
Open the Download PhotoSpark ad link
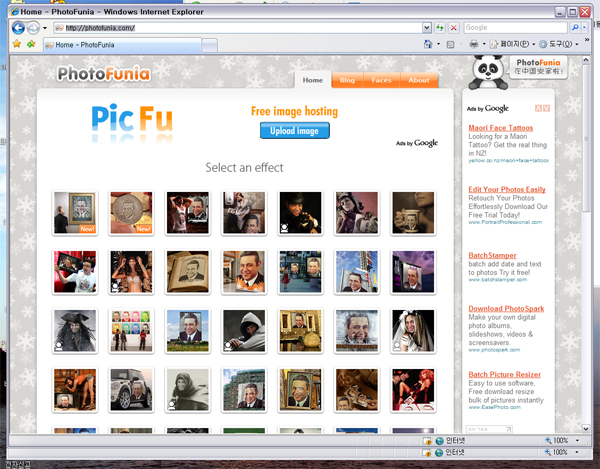(506, 308)
